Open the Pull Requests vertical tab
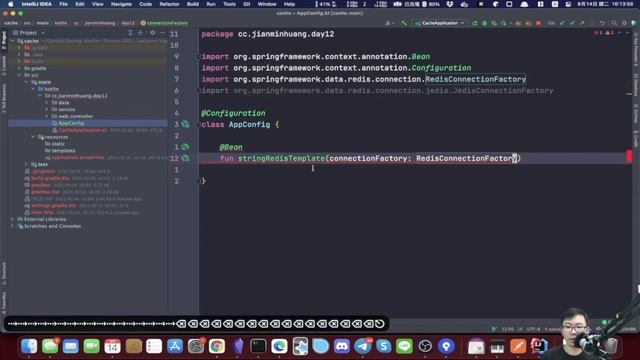This screenshot has height=360, width=640. (4, 98)
